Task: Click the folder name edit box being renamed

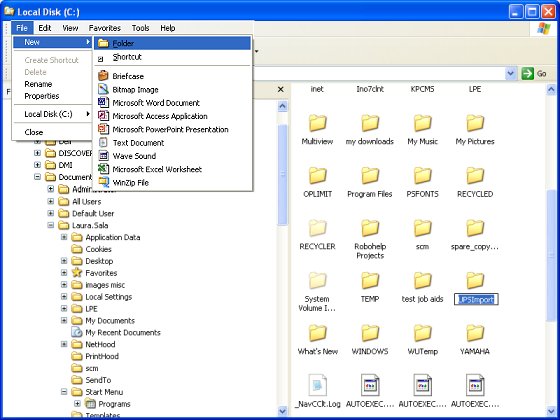Action: tap(476, 299)
